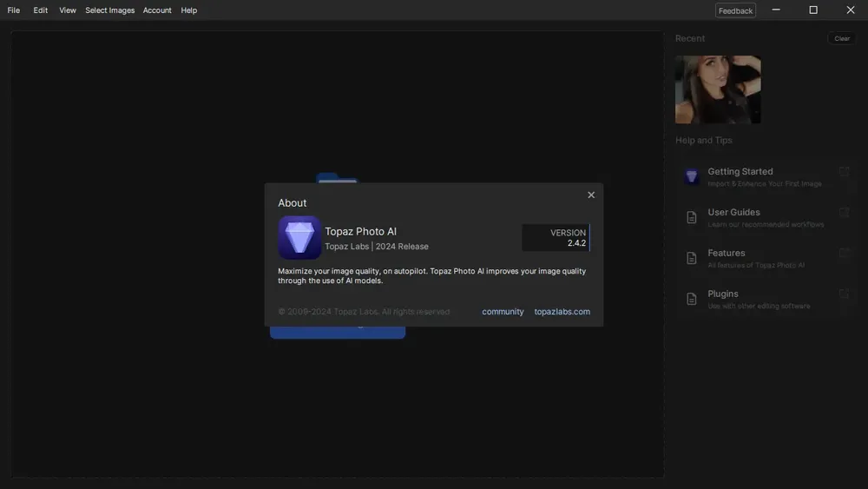868x489 pixels.
Task: Open the File menu
Action: 14,10
